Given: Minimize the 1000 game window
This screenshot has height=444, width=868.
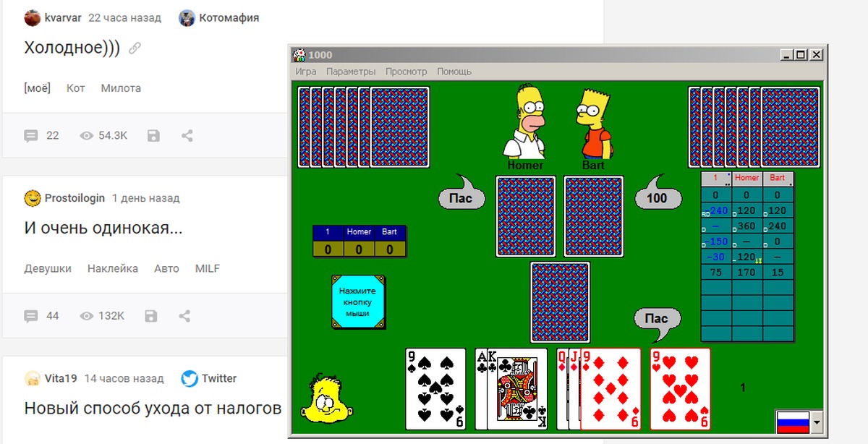Looking at the screenshot, I should 788,55.
